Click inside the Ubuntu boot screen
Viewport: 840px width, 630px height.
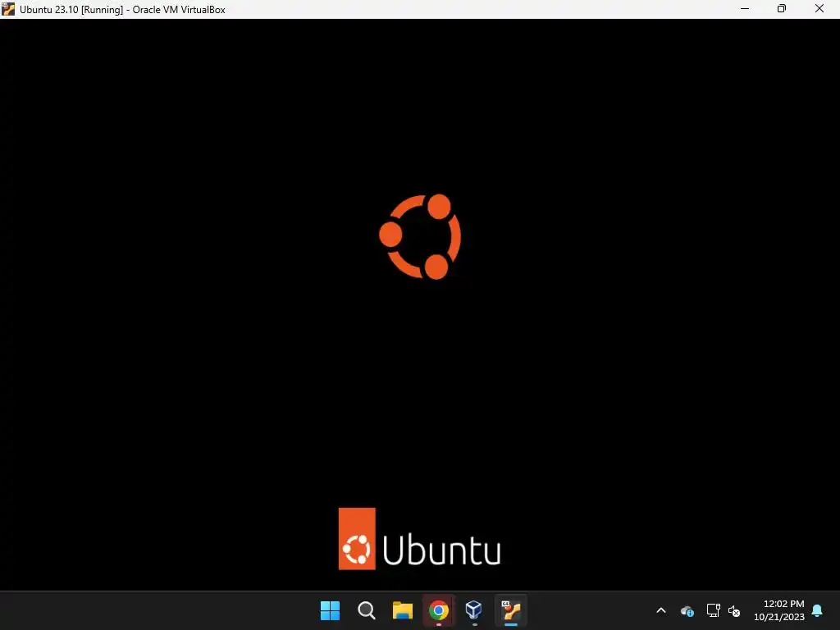click(420, 304)
